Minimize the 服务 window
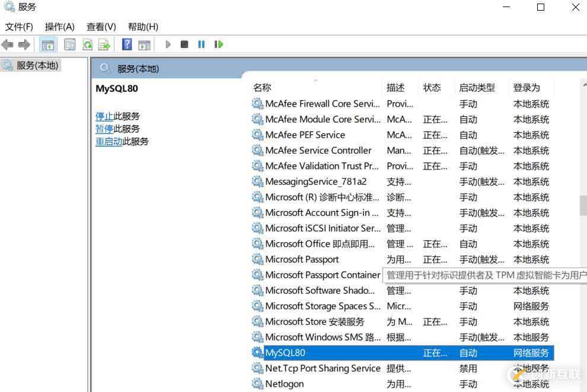Viewport: 587px width, 392px height. click(506, 7)
